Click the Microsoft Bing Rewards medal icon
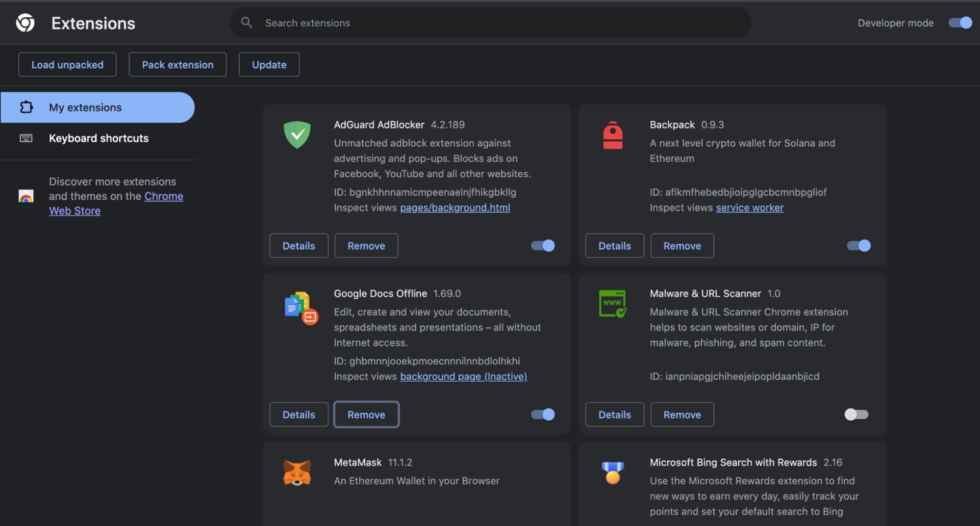The height and width of the screenshot is (526, 980). (613, 473)
